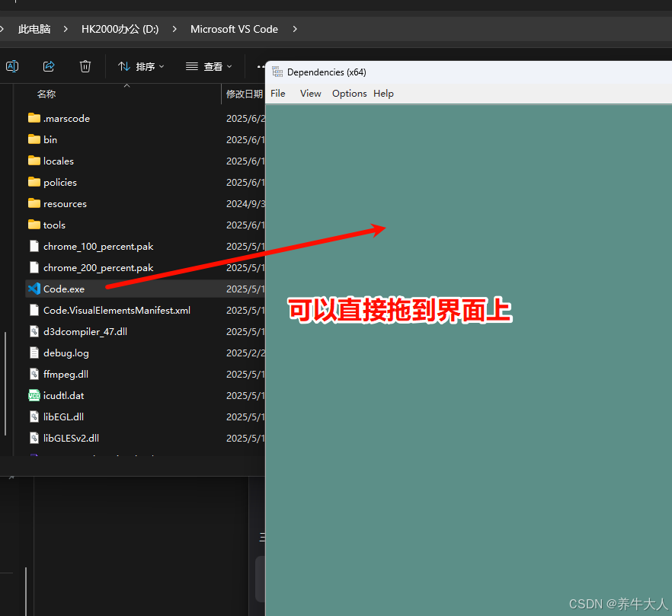
Task: Click the Delete trash icon in Explorer
Action: [x=85, y=66]
